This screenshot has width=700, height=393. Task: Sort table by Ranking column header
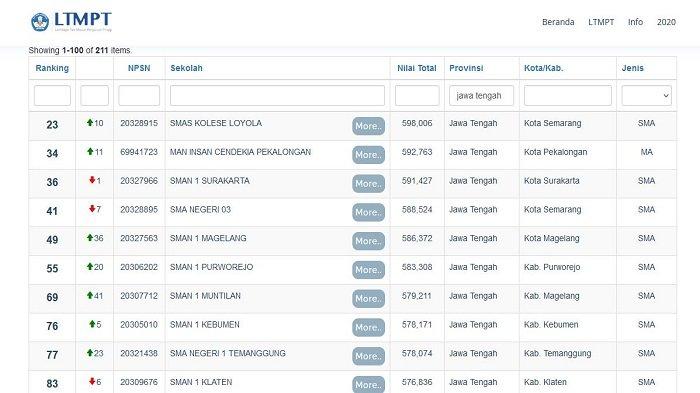52,68
